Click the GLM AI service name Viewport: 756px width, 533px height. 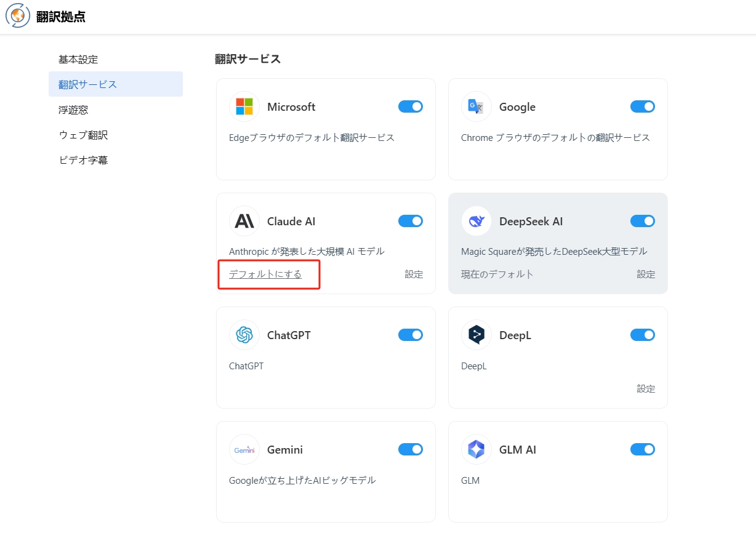518,450
